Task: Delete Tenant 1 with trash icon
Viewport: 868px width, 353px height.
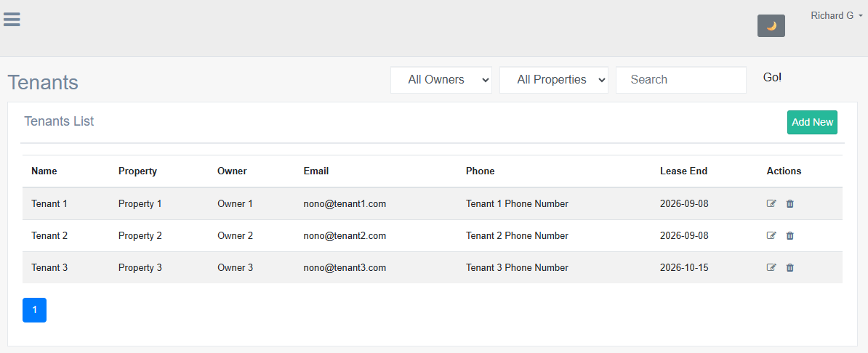Action: (x=790, y=204)
